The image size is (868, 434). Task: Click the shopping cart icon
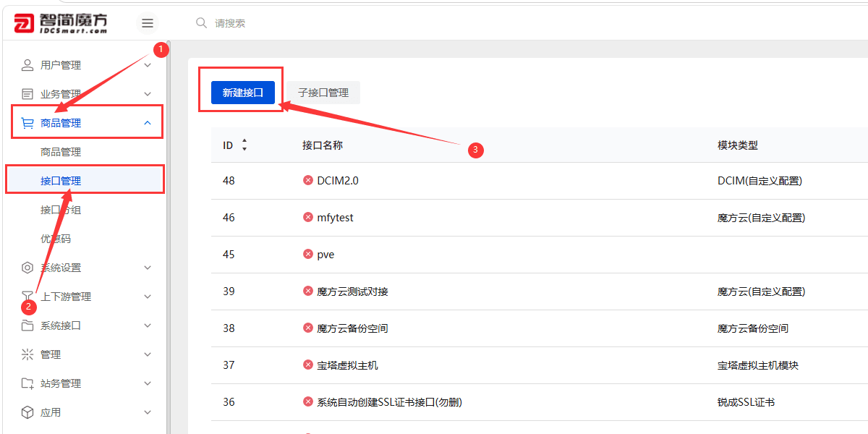click(27, 123)
